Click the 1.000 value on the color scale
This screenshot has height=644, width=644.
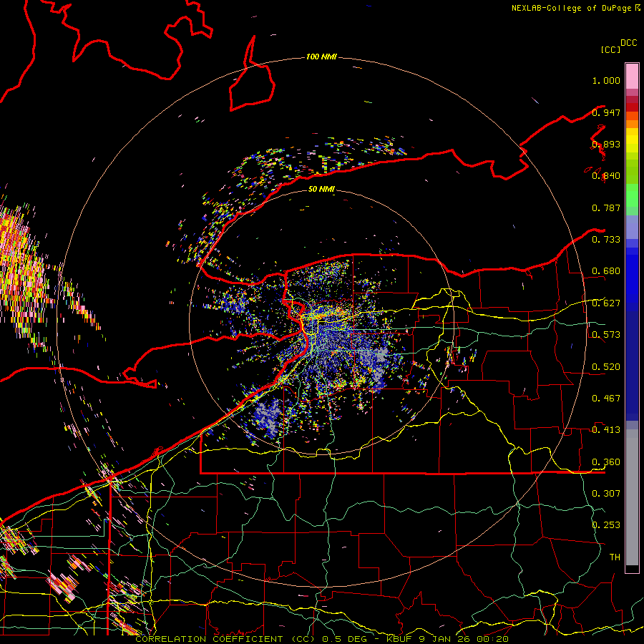click(x=606, y=80)
